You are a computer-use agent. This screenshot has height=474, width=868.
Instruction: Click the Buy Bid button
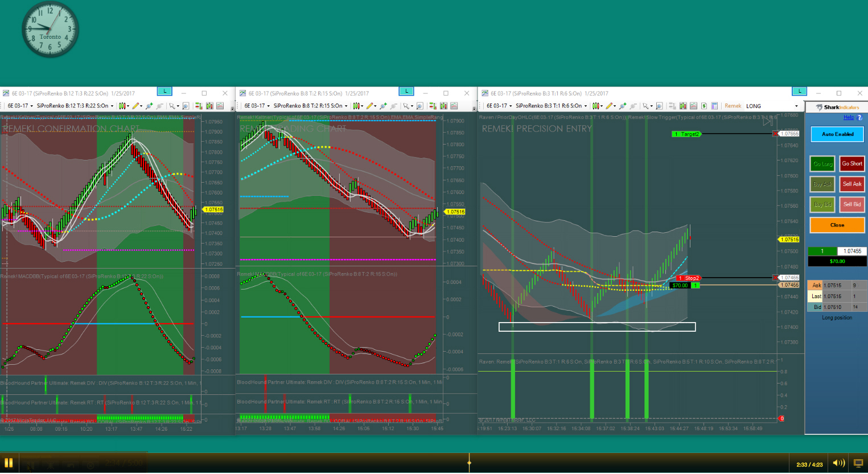(822, 205)
